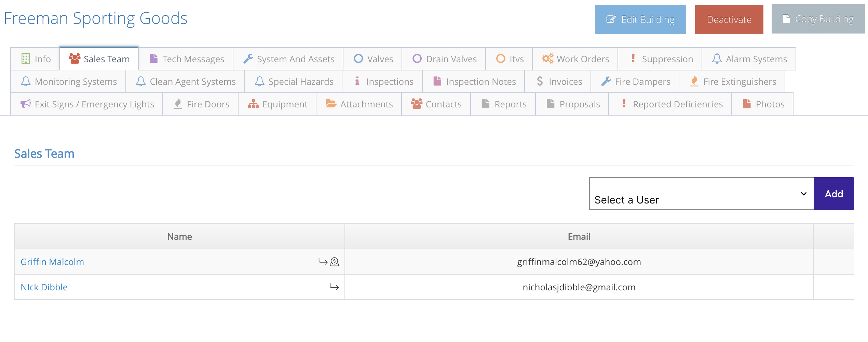The image size is (868, 342).
Task: Go to the Valves tab
Action: tap(373, 59)
